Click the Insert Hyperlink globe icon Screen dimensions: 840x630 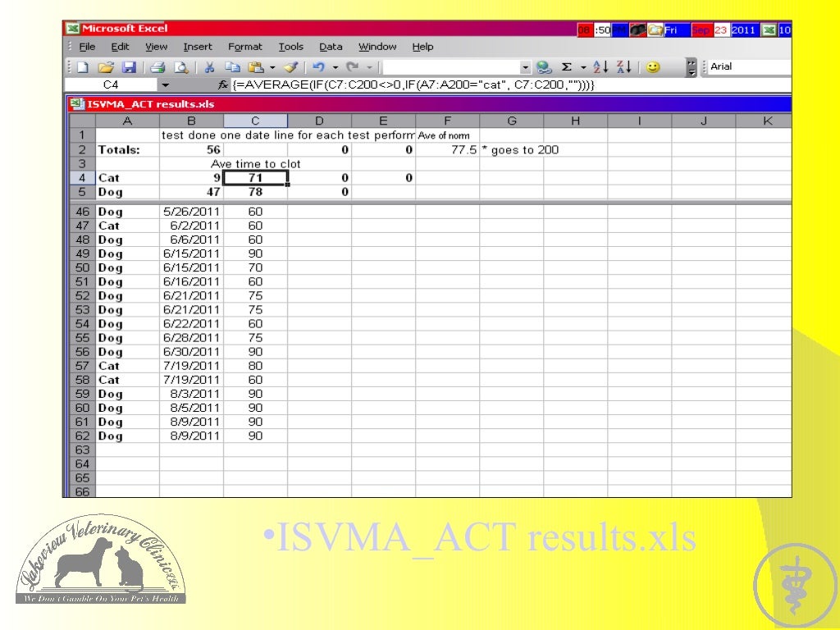point(544,67)
